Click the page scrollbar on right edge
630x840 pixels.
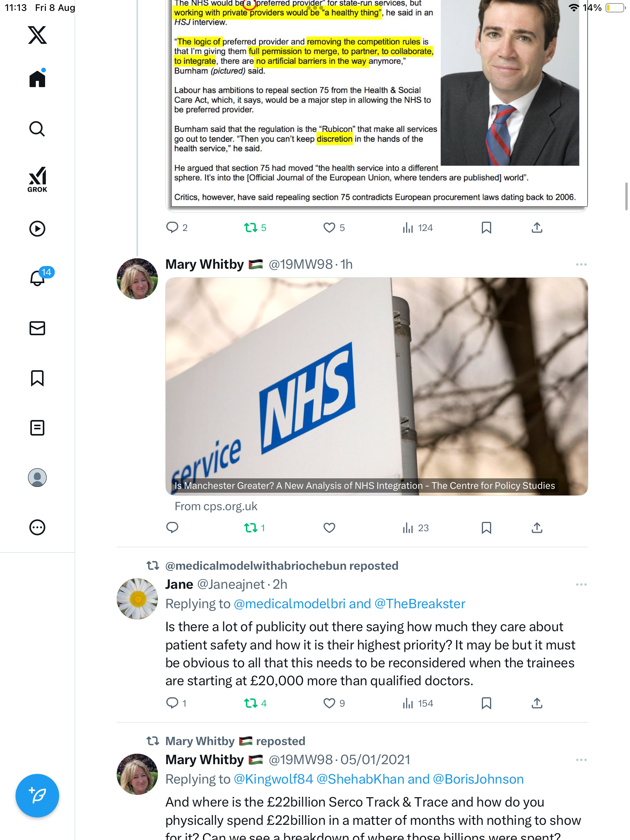(626, 196)
